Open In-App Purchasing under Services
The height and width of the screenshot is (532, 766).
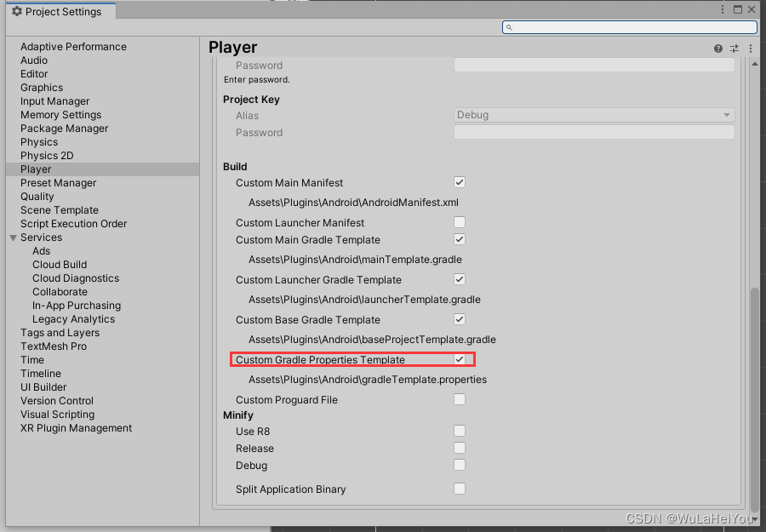(x=75, y=305)
